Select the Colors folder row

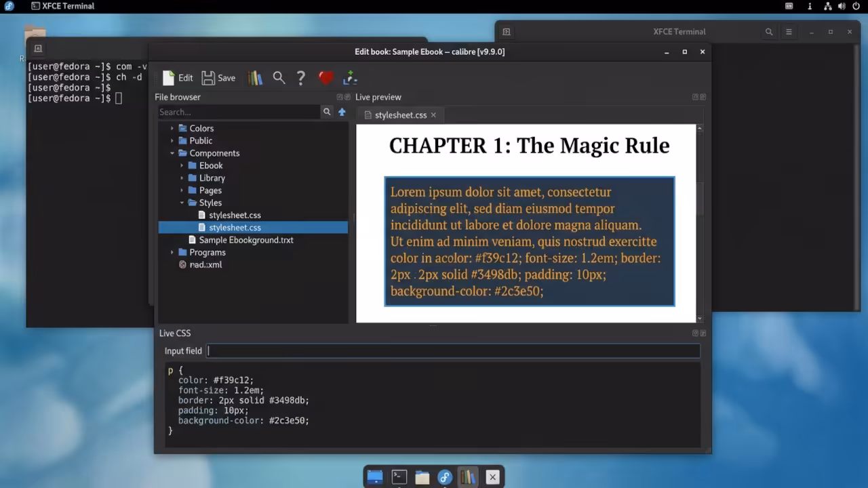253,128
